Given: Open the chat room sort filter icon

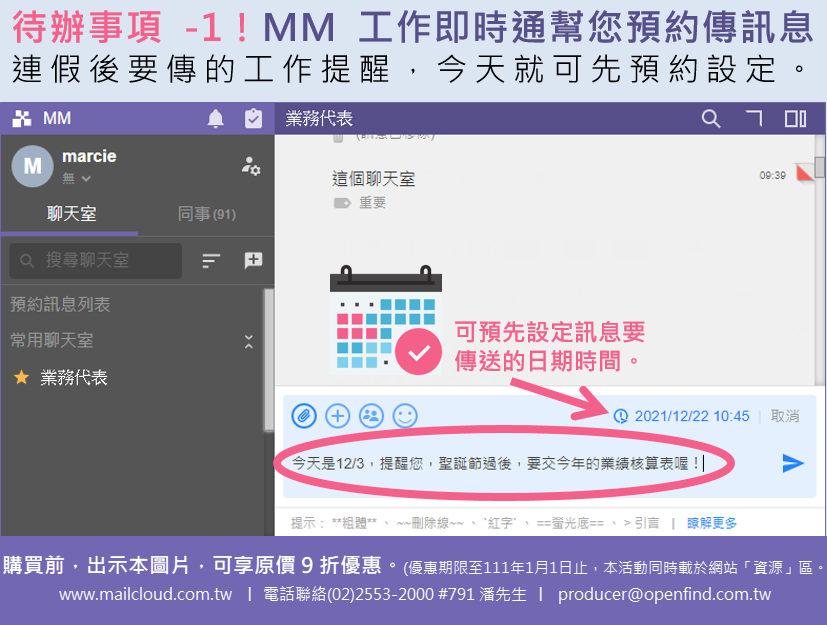Looking at the screenshot, I should point(211,261).
